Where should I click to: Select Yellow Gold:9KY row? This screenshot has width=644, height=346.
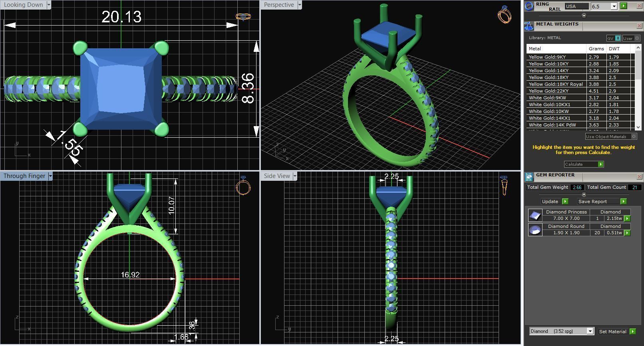point(580,57)
